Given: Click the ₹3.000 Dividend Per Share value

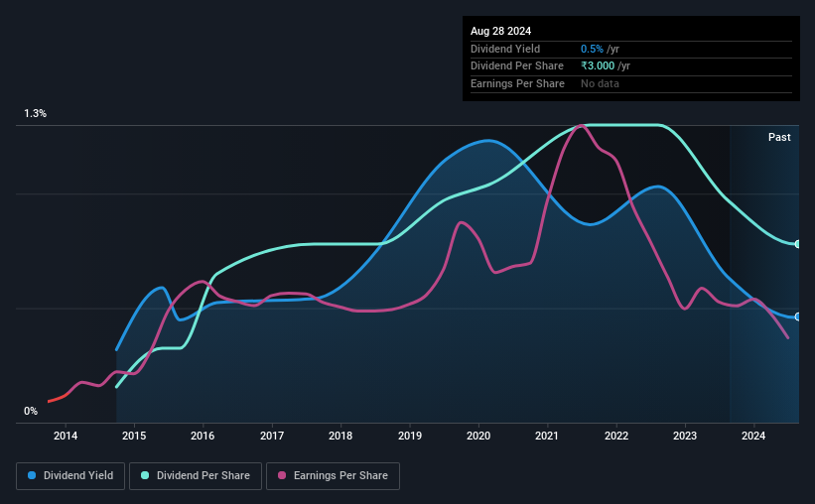Looking at the screenshot, I should [x=598, y=66].
